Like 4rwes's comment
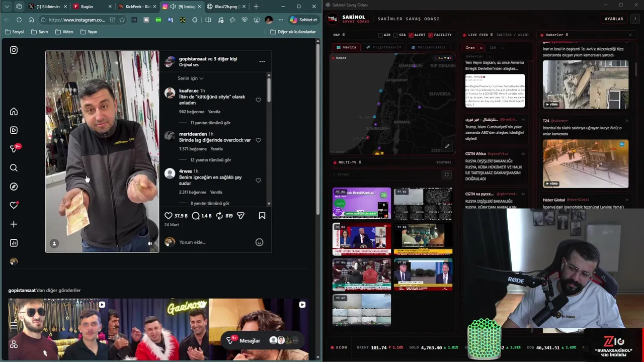This screenshot has width=644, height=362. 258,180
